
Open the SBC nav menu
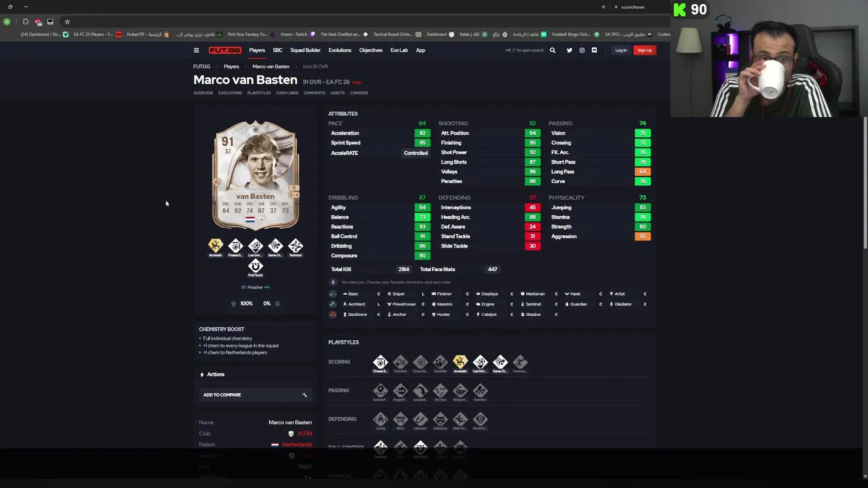[277, 50]
